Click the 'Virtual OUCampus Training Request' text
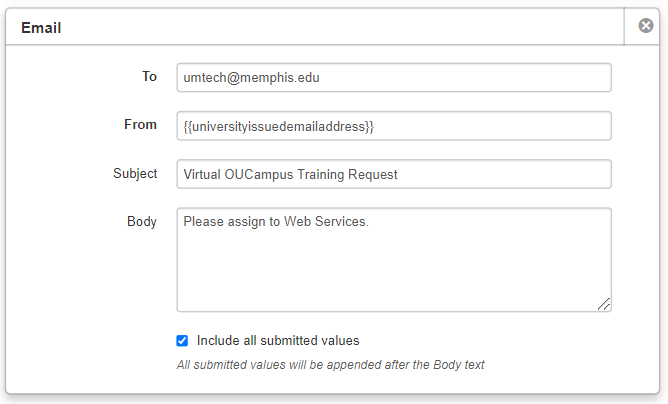Viewport: 668px width, 404px height. pyautogui.click(x=290, y=174)
